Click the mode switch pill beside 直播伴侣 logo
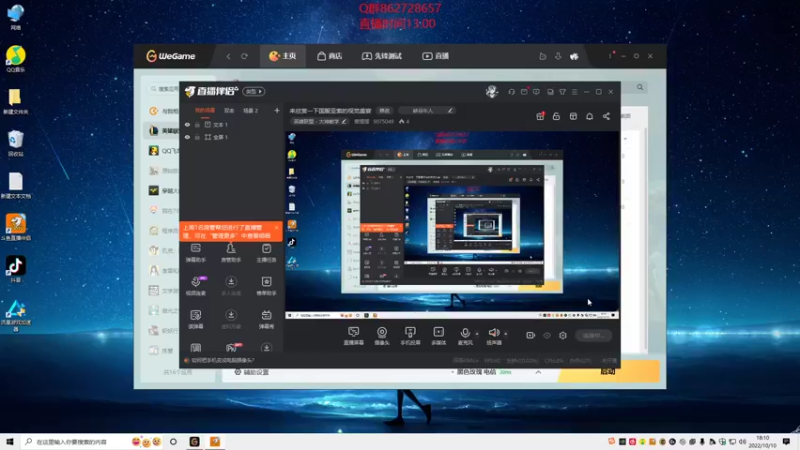This screenshot has width=800, height=450. [x=254, y=92]
